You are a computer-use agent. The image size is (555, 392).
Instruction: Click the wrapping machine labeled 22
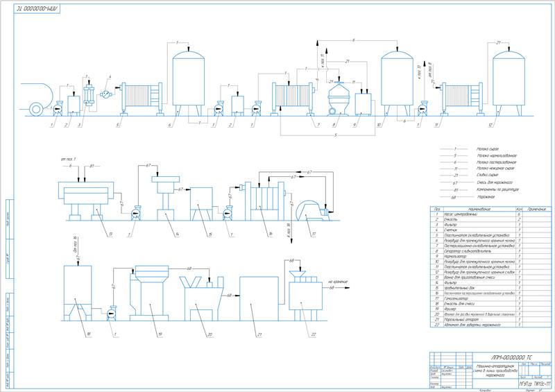click(305, 296)
